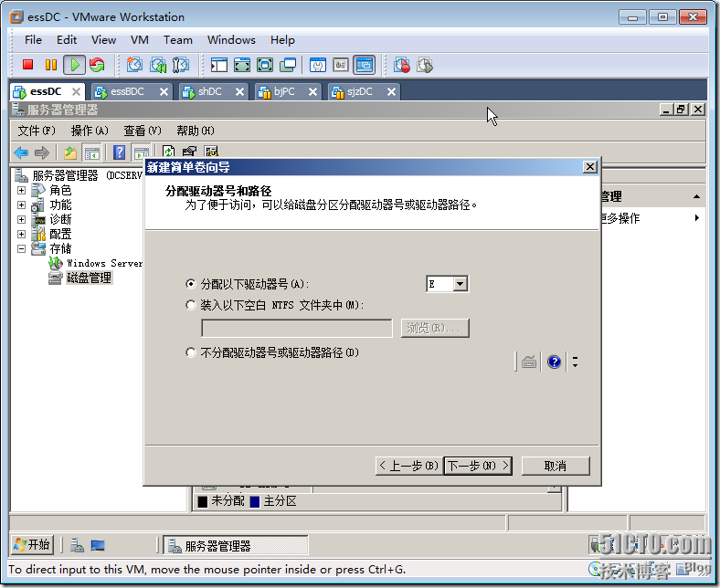Click the Unity mode toolbar icon
The width and height of the screenshot is (720, 588).
[x=288, y=65]
